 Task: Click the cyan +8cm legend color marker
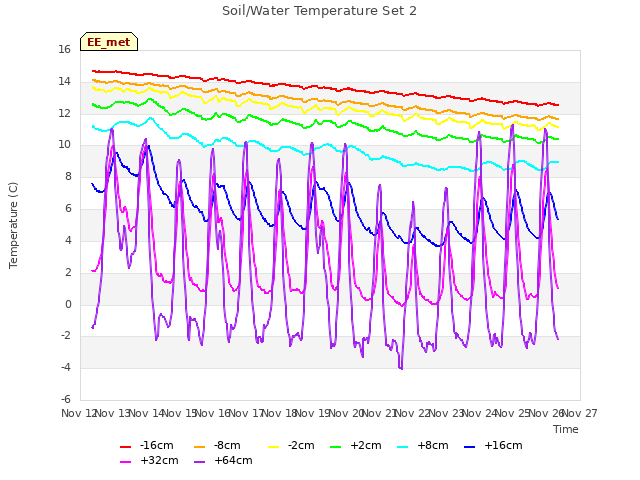click(402, 447)
